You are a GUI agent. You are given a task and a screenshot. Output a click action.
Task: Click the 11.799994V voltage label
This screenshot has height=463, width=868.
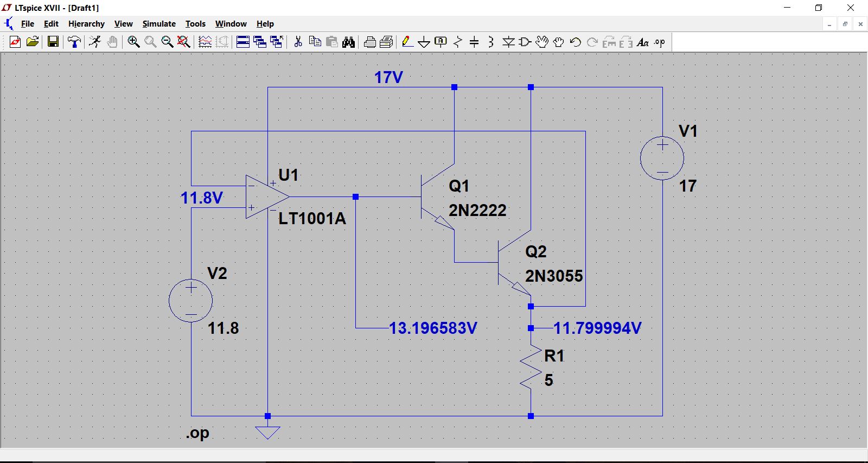597,328
